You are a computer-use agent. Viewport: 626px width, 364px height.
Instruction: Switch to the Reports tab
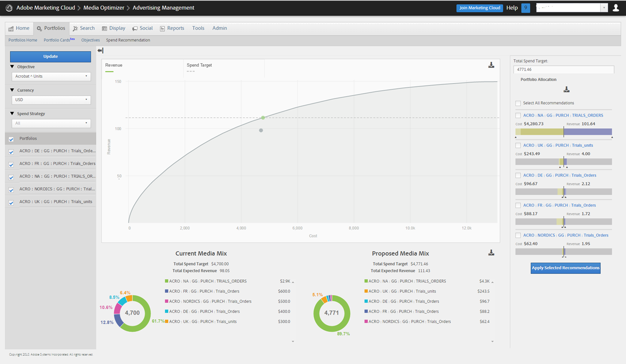tap(172, 28)
